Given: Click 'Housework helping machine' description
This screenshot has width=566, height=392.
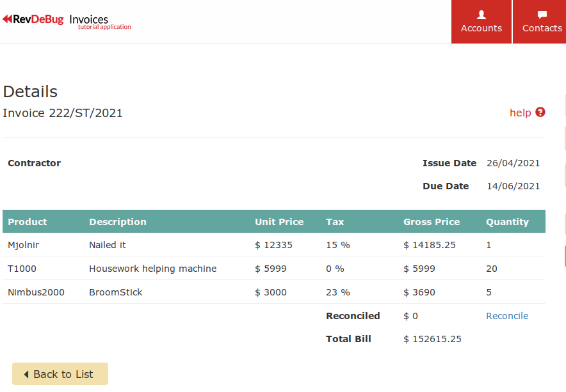Looking at the screenshot, I should (152, 269).
